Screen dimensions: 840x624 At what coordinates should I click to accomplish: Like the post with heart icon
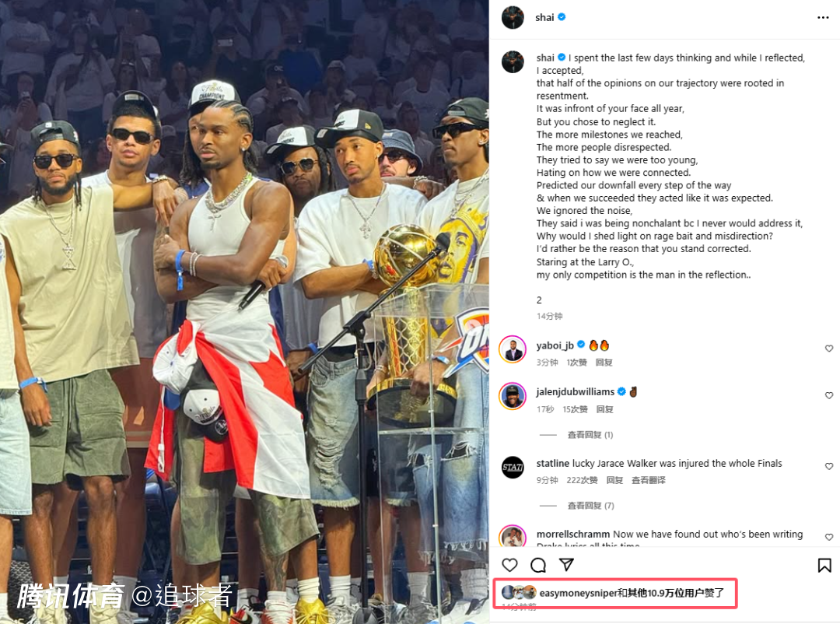(x=509, y=565)
